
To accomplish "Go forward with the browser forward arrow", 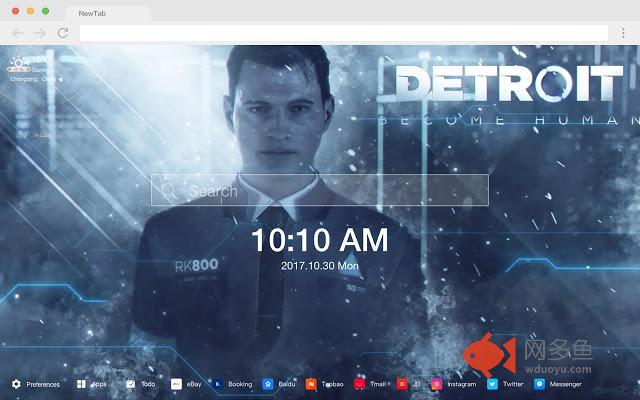I will click(x=40, y=33).
